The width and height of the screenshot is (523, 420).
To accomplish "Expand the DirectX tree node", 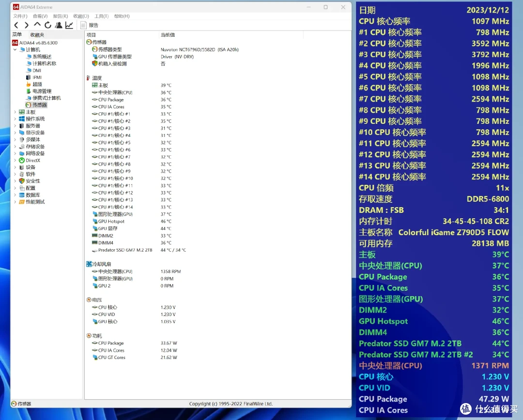I will pyautogui.click(x=15, y=160).
